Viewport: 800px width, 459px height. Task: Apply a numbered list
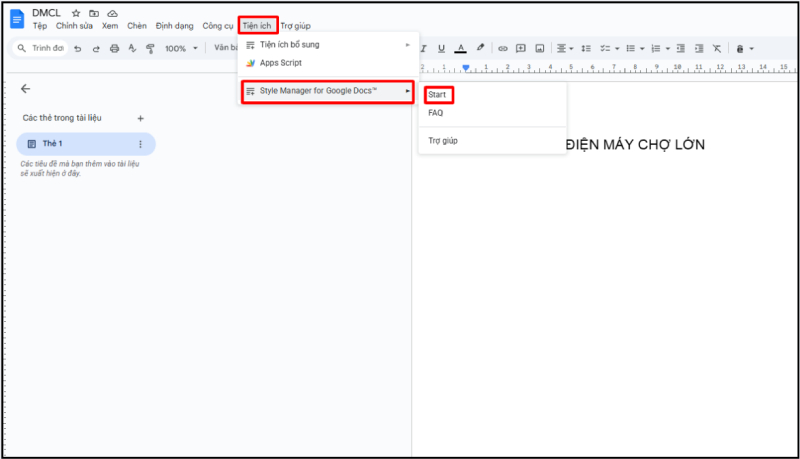click(x=656, y=48)
